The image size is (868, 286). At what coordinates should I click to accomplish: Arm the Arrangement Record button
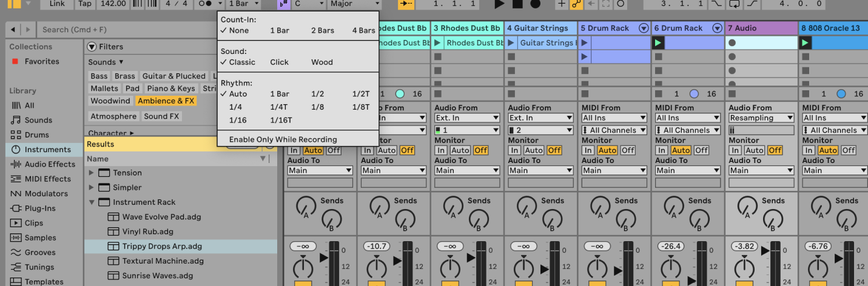click(x=535, y=4)
